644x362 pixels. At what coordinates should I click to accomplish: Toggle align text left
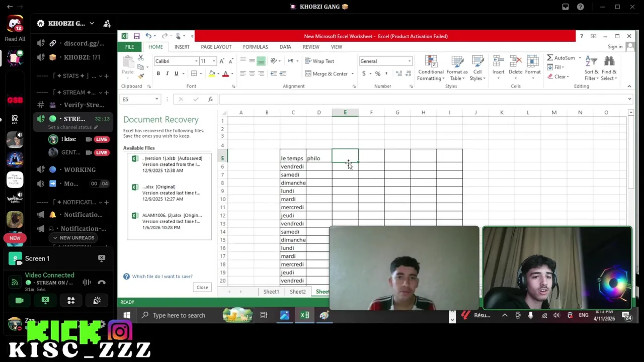(243, 73)
